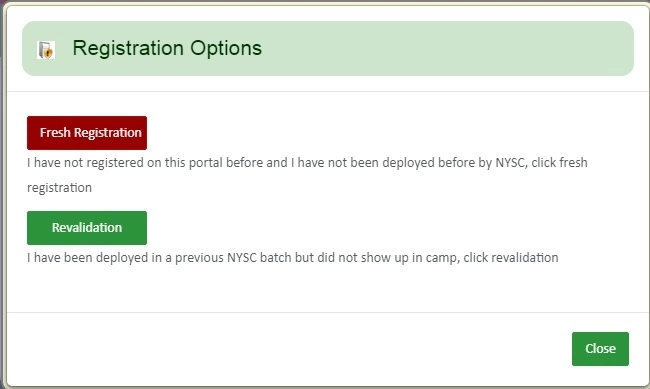Screen dimensions: 650x389
Task: Click the folder shield icon in header
Action: click(46, 50)
